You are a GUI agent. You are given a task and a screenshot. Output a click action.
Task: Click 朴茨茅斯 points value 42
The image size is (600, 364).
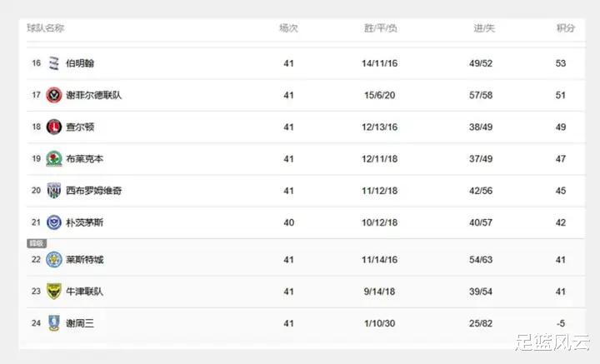tap(561, 222)
